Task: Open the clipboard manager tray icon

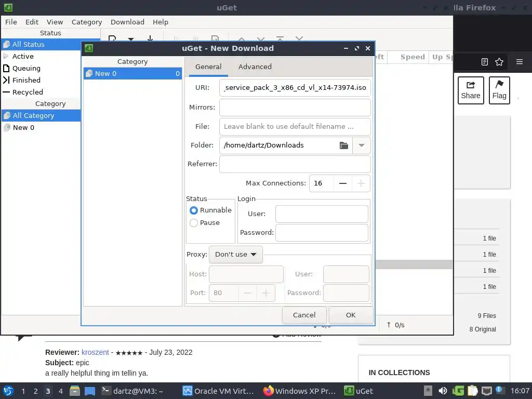Action: [472, 391]
